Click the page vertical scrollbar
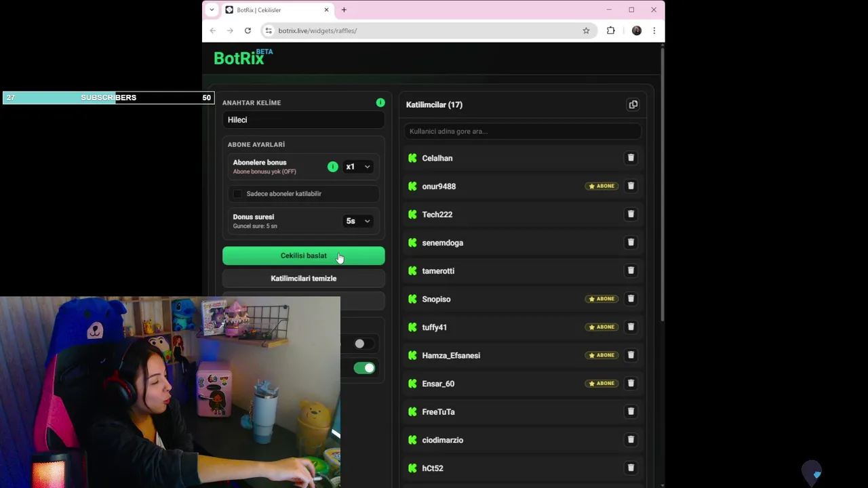The image size is (868, 488). pyautogui.click(x=662, y=183)
